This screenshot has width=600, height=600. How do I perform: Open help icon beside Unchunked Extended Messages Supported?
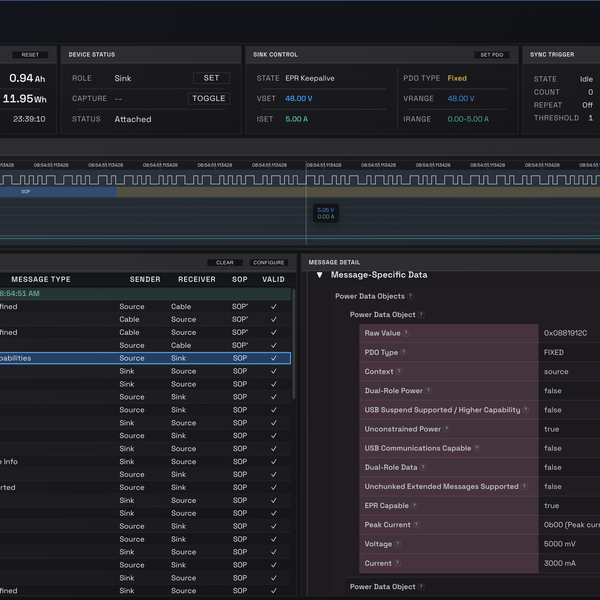(524, 486)
